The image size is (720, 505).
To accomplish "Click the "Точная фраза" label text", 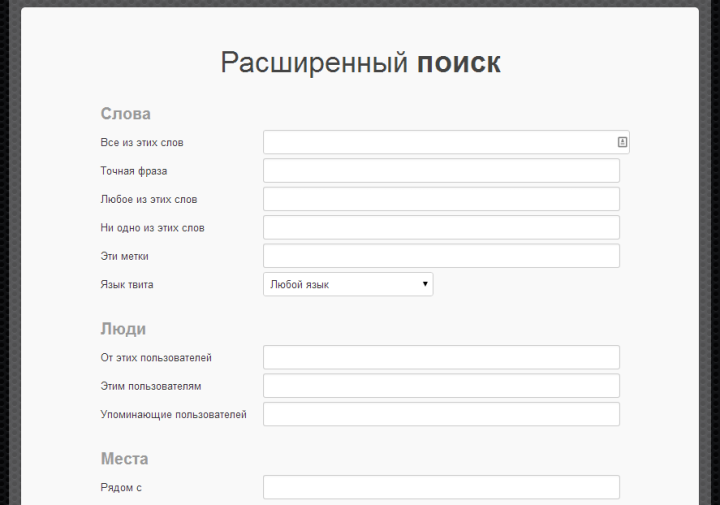I will point(134,171).
